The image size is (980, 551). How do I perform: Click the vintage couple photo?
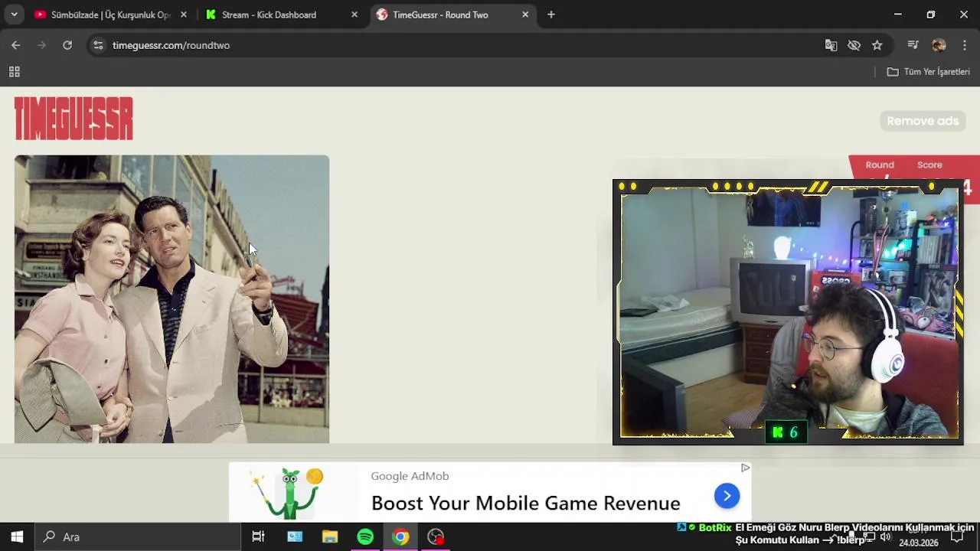[171, 299]
